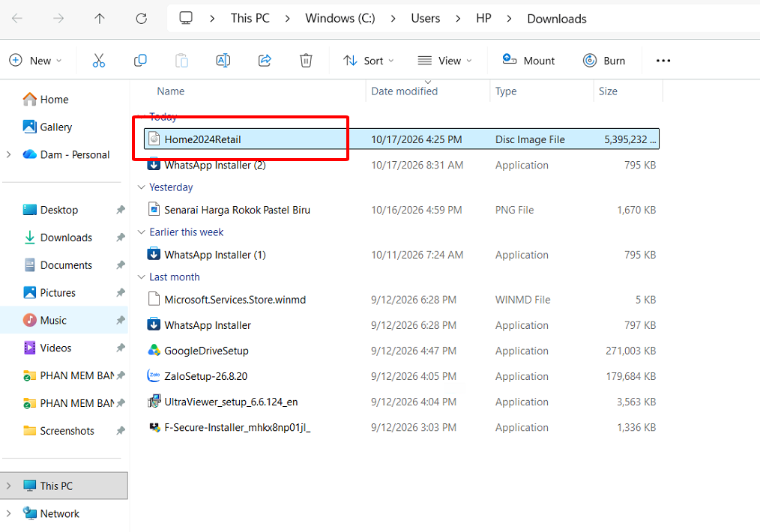
Task: Click the GoogleDriveSetup file icon
Action: (154, 351)
